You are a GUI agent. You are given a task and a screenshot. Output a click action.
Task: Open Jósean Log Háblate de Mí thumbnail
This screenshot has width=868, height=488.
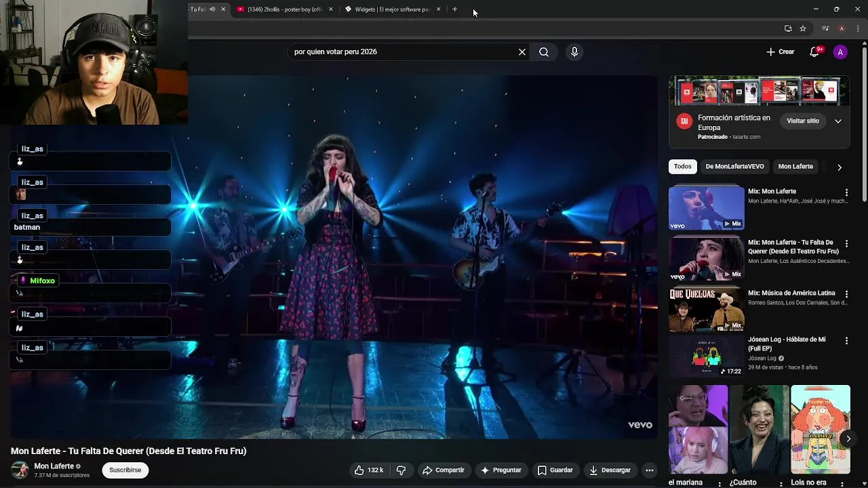pyautogui.click(x=707, y=357)
